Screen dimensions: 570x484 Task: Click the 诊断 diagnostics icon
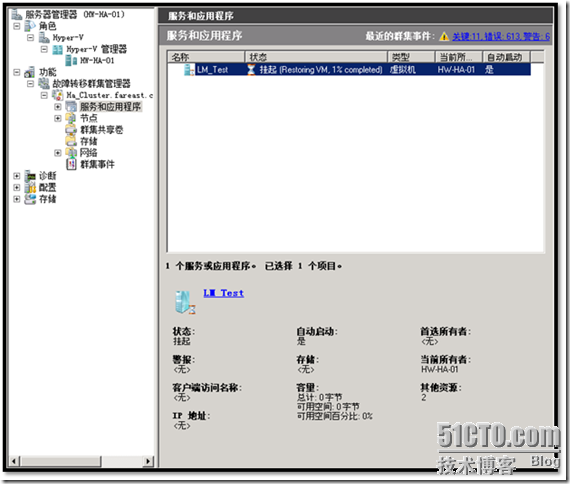point(30,176)
